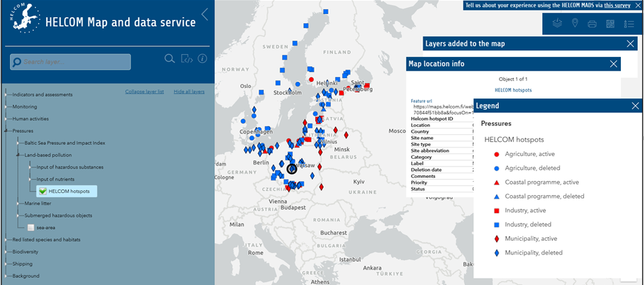Expand the Monitoring group
Viewport: 644px width, 285px height.
[6, 107]
